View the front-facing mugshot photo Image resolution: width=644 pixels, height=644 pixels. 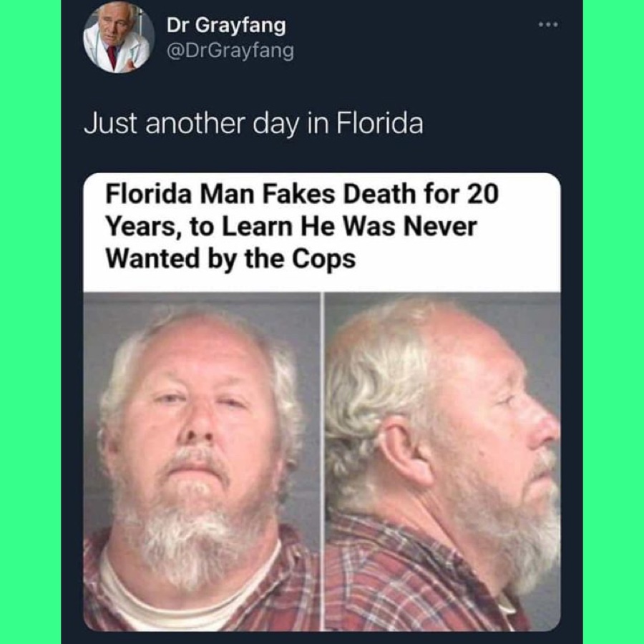(x=201, y=462)
